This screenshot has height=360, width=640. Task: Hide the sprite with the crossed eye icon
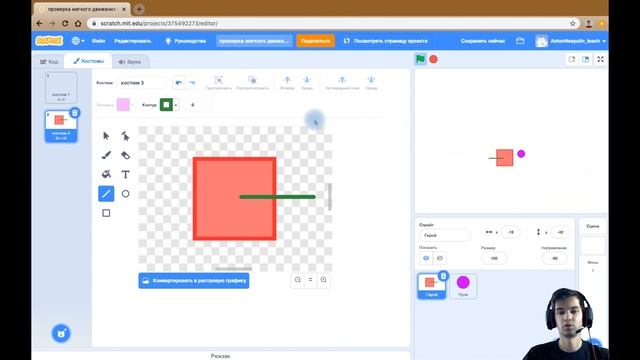pos(440,258)
